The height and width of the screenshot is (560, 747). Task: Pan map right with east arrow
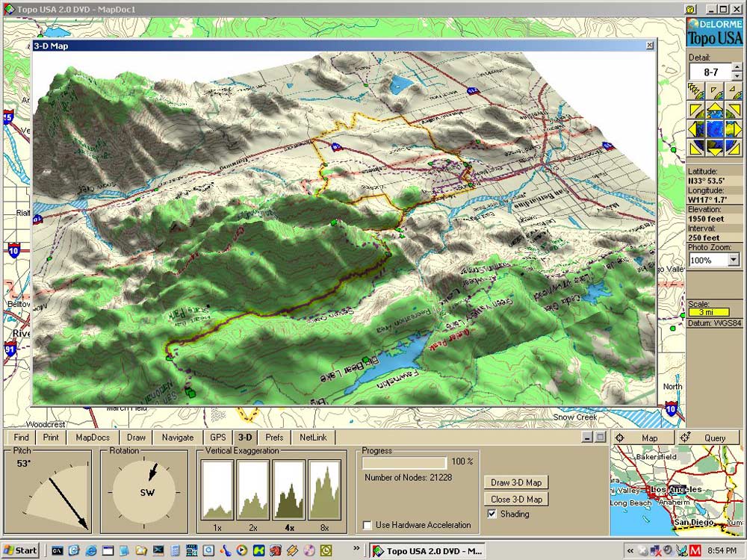tap(734, 129)
